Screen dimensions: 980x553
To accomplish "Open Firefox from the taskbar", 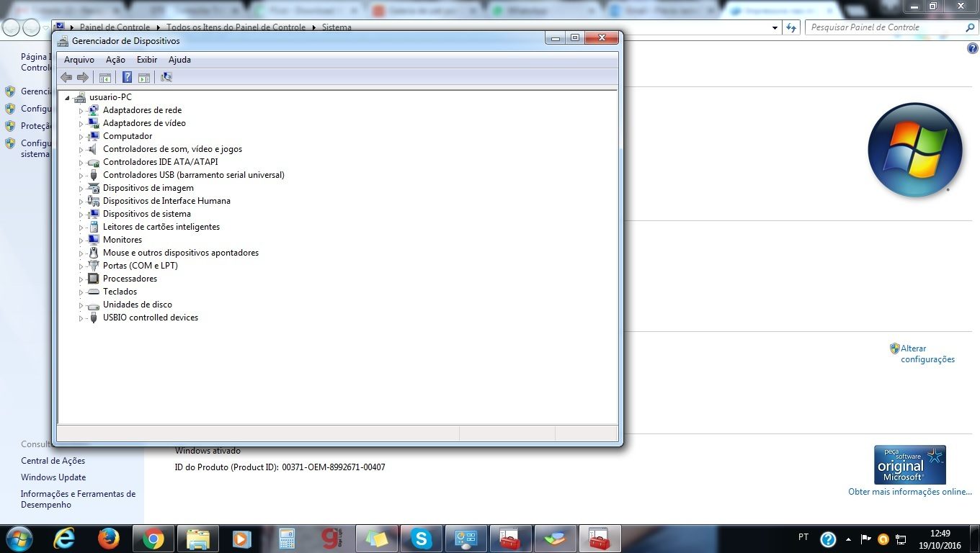I will pos(109,539).
